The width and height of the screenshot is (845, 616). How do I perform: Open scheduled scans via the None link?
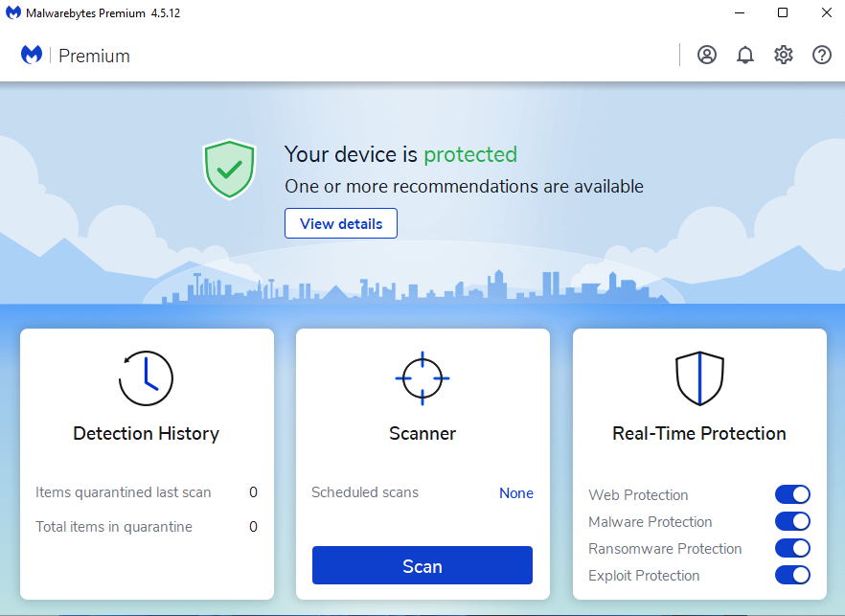click(x=515, y=492)
